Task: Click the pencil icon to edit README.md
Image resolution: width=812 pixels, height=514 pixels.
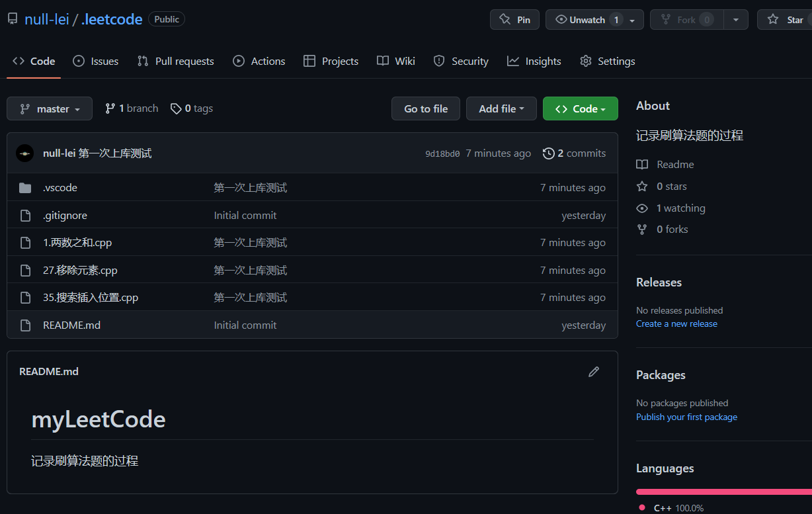Action: [594, 372]
